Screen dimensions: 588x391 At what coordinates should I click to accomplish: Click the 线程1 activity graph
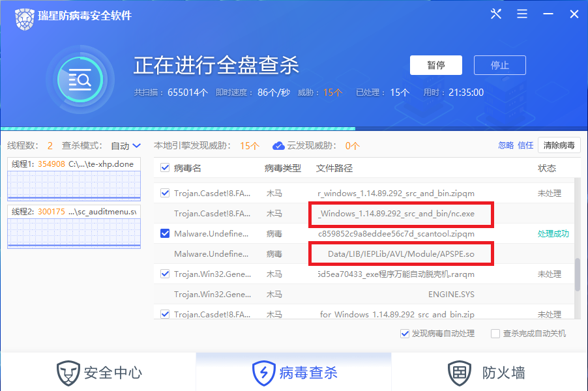coord(74,185)
